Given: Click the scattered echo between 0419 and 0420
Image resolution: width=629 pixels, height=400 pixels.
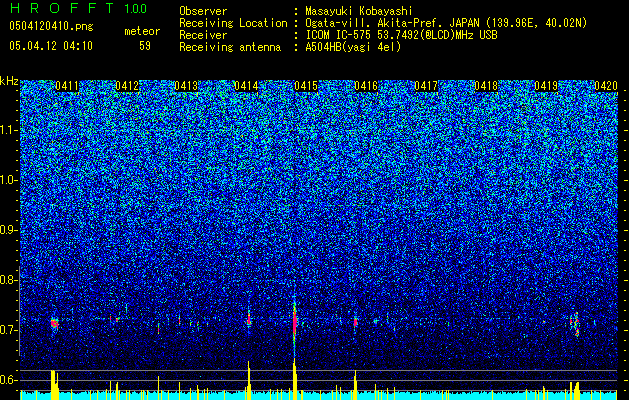Looking at the screenshot, I should click(x=575, y=323).
